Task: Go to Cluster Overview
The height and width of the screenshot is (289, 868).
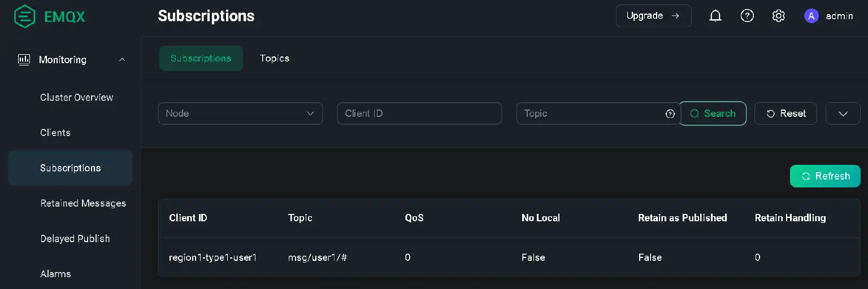Action: (77, 97)
